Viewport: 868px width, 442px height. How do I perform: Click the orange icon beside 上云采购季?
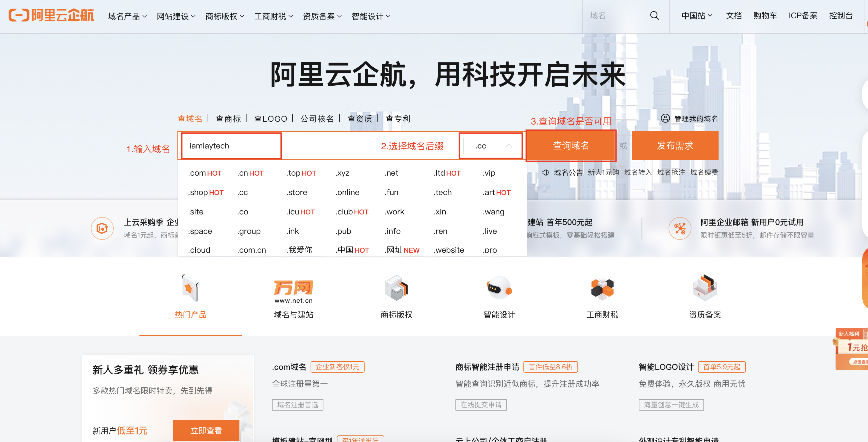point(102,228)
